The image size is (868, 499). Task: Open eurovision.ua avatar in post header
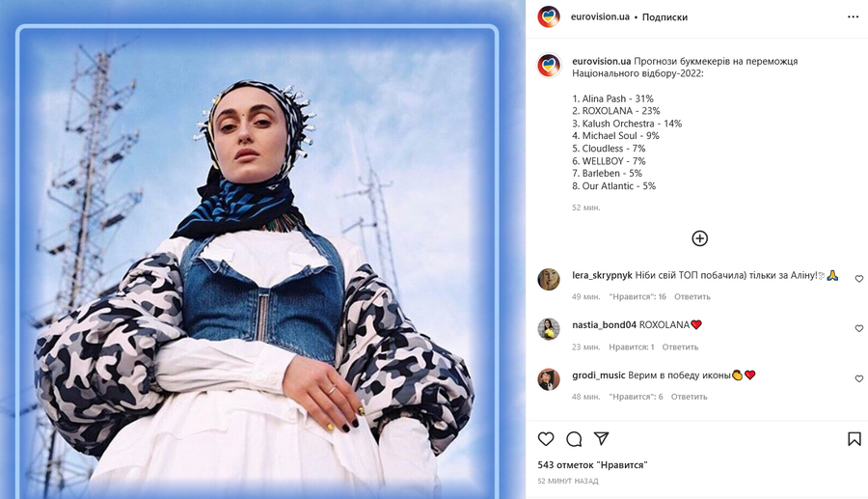tap(549, 16)
